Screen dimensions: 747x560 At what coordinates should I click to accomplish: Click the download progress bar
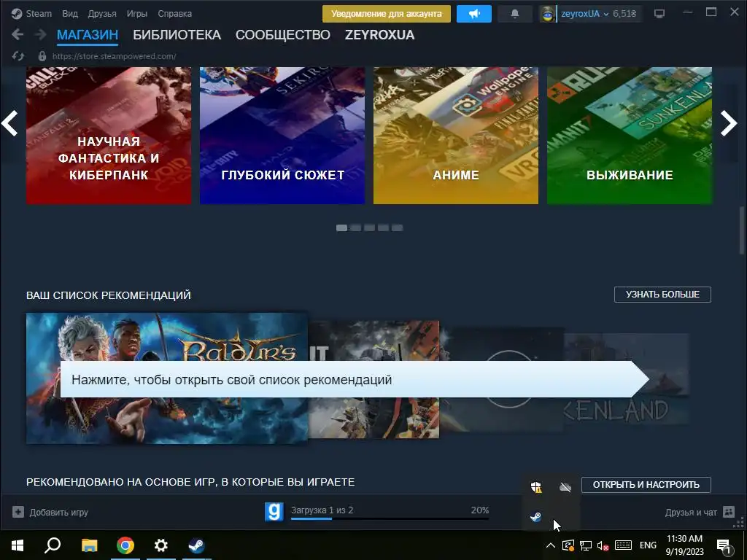coord(390,518)
